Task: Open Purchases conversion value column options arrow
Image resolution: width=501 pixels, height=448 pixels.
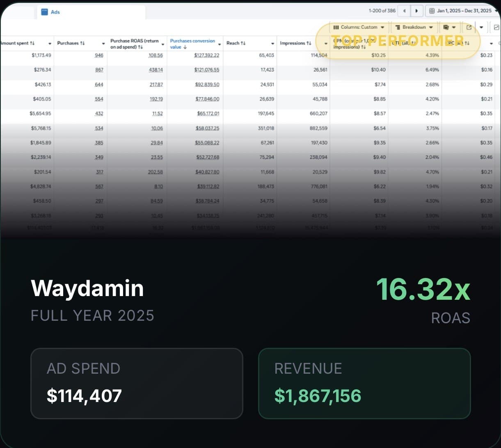Action: pyautogui.click(x=220, y=44)
